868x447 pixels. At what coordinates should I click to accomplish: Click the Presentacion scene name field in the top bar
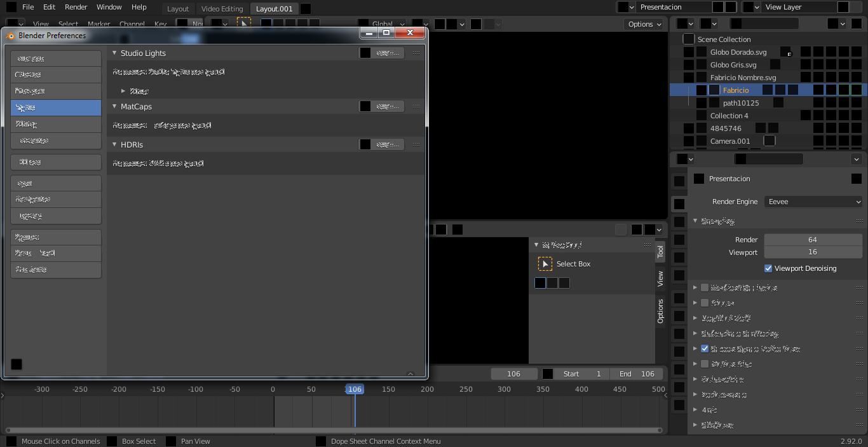[x=674, y=7]
